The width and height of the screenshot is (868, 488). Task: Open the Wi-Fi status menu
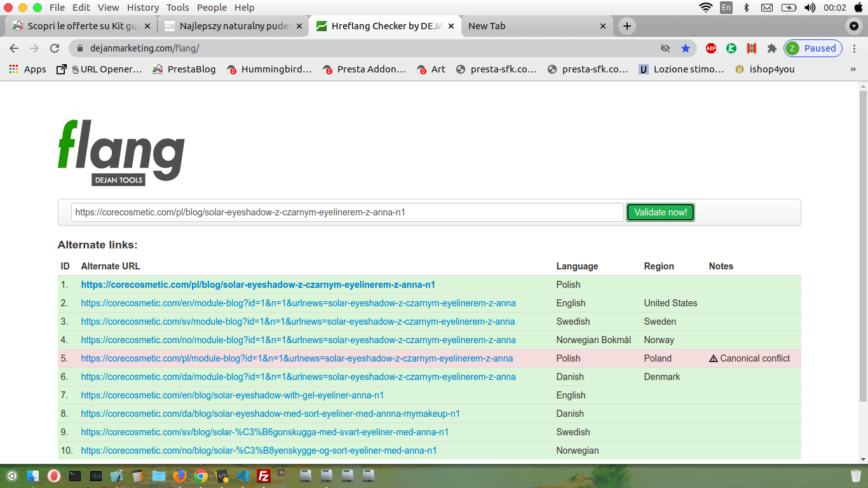(706, 8)
